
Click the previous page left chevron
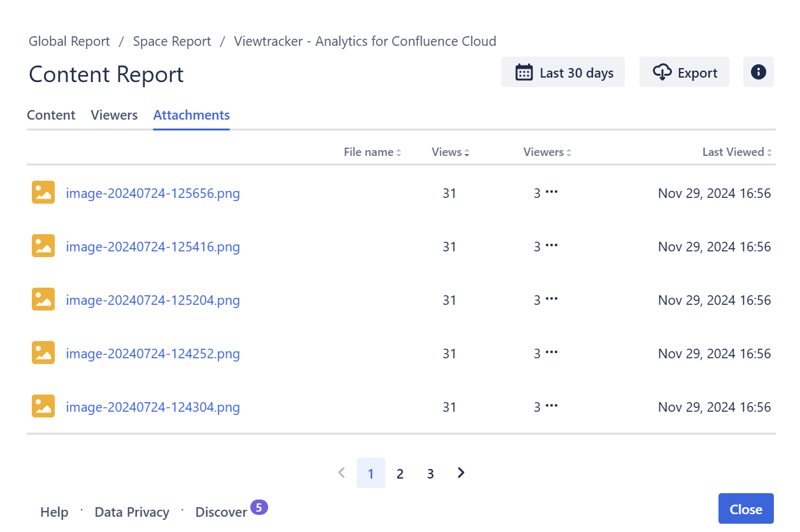[341, 473]
